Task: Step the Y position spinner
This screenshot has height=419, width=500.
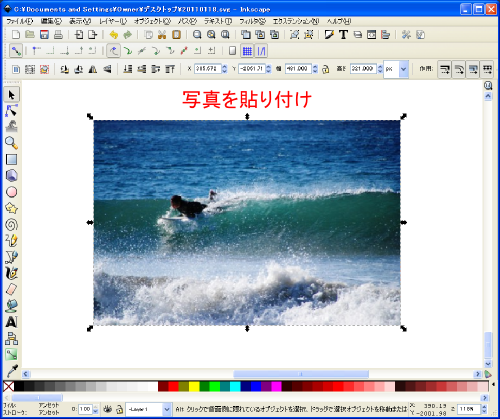Action: pos(269,69)
